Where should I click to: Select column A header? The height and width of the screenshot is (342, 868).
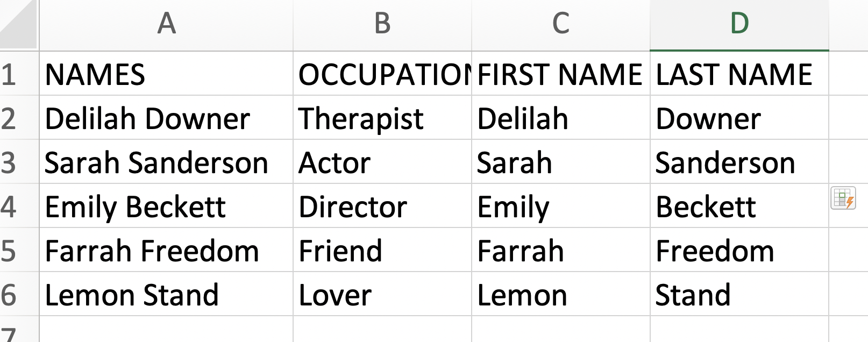[166, 25]
